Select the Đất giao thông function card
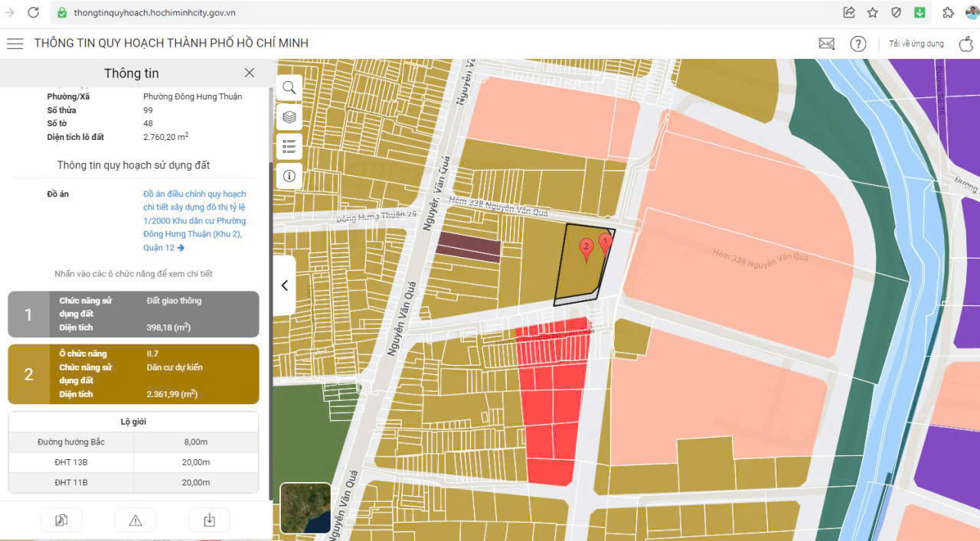The height and width of the screenshot is (541, 980). [133, 314]
